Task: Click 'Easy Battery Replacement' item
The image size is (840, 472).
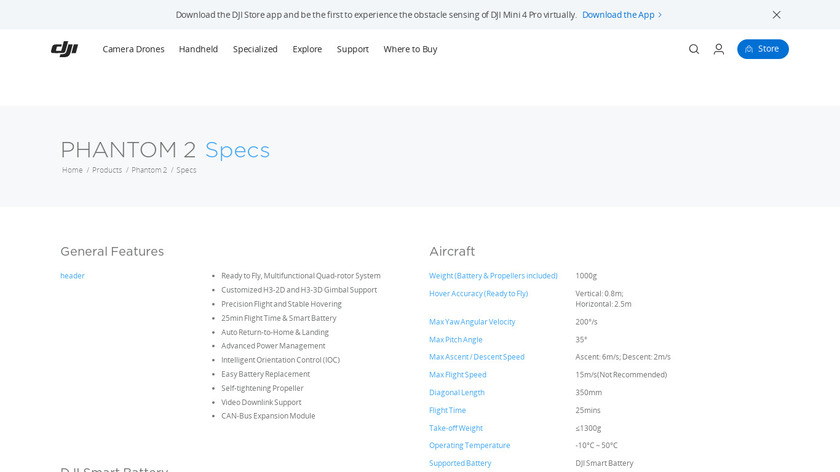Action: pos(265,374)
